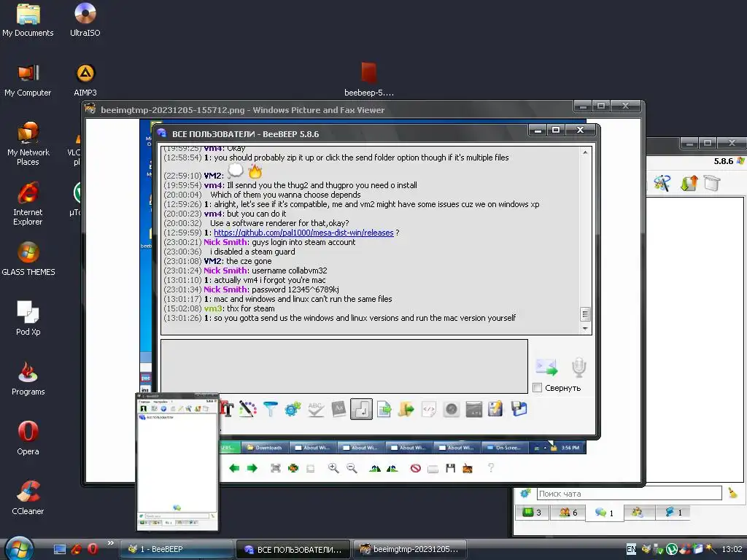Screen dimensions: 747x560
Task: Click inside the chat message input box
Action: tap(344, 366)
